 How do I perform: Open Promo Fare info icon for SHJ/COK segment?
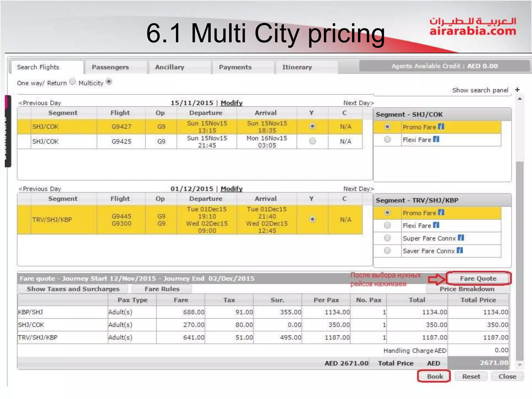pyautogui.click(x=441, y=127)
